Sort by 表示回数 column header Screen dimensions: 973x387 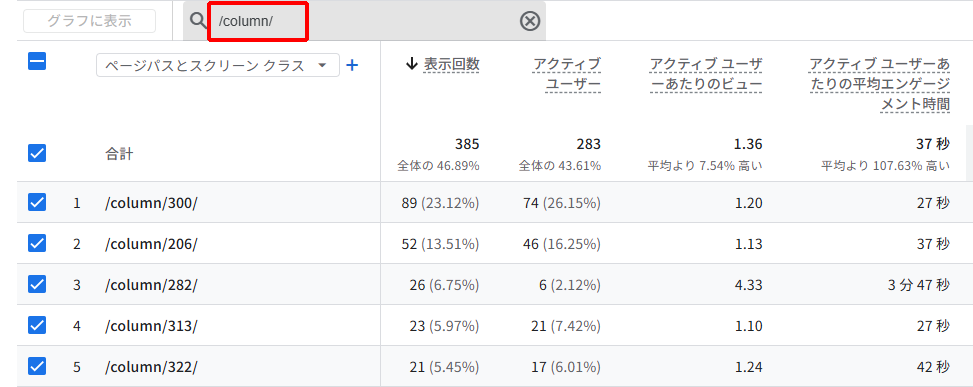(x=451, y=64)
